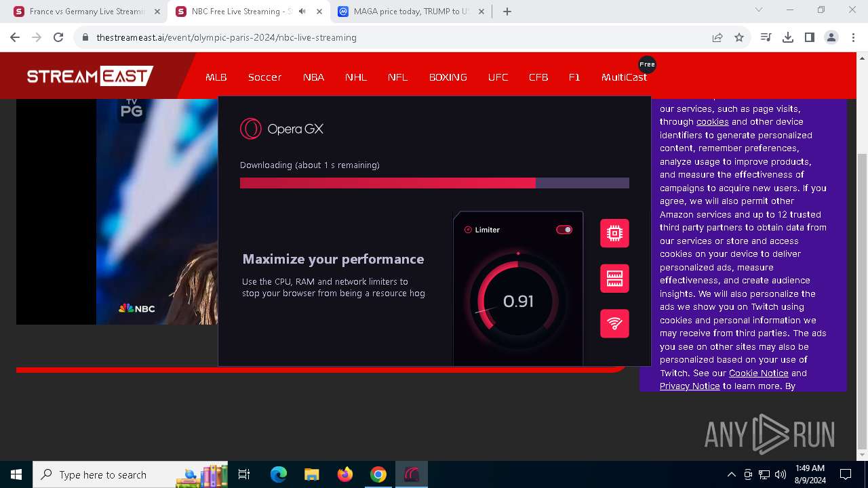The width and height of the screenshot is (868, 488).
Task: Open File Explorer from taskbar
Action: [x=311, y=474]
